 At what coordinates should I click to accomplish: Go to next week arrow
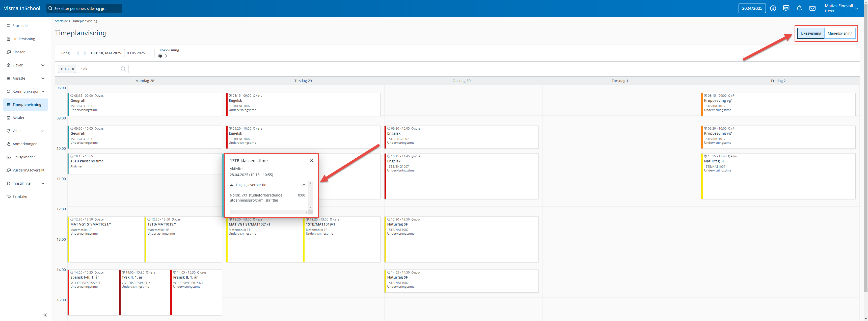85,53
